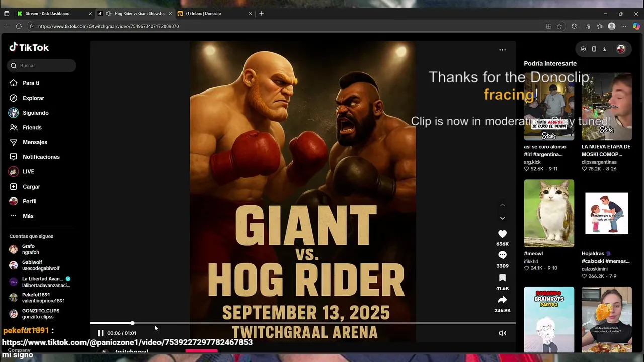Open the Friends page
Image resolution: width=644 pixels, height=362 pixels.
[25, 127]
